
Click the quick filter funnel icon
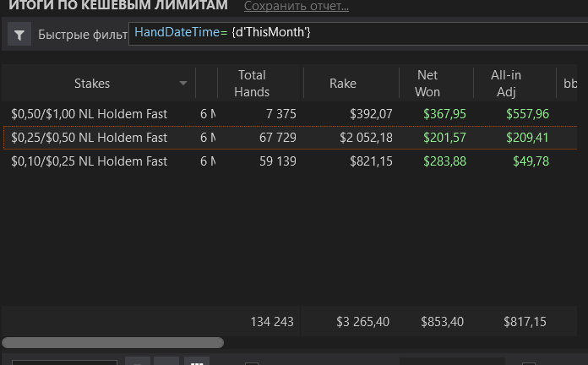point(19,35)
